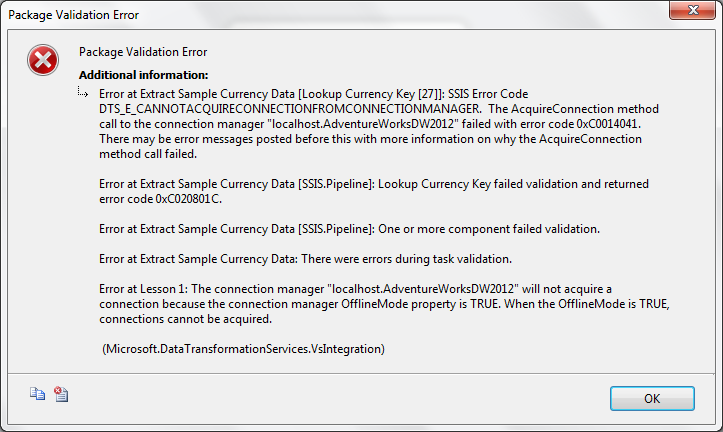Select the 'errors during task validation' message
Viewport: 723px width, 432px height.
407,259
